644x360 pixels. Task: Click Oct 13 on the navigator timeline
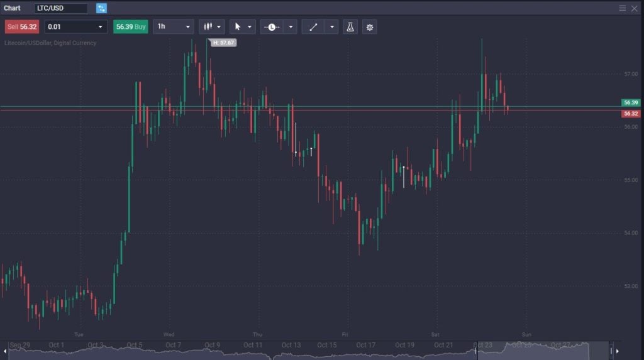pos(291,345)
